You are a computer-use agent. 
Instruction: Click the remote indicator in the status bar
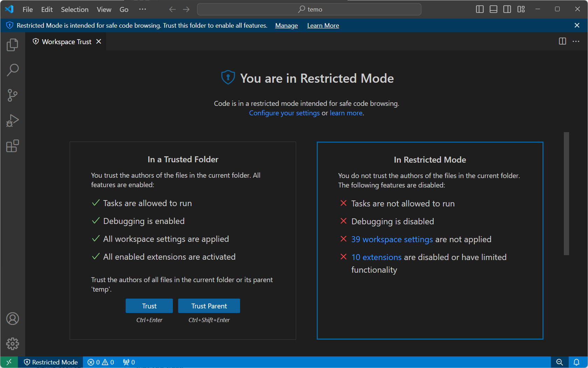coord(9,362)
